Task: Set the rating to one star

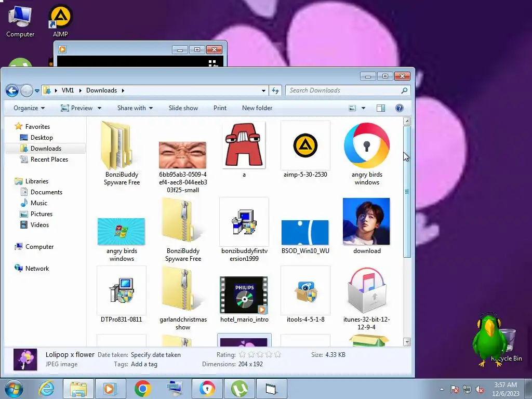Action: 242,354
